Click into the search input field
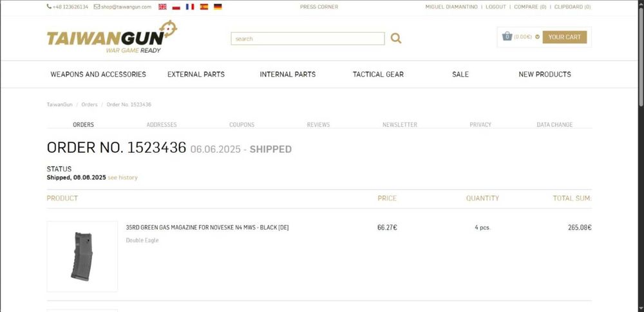Screen dimensions: 644x312 click(307, 39)
